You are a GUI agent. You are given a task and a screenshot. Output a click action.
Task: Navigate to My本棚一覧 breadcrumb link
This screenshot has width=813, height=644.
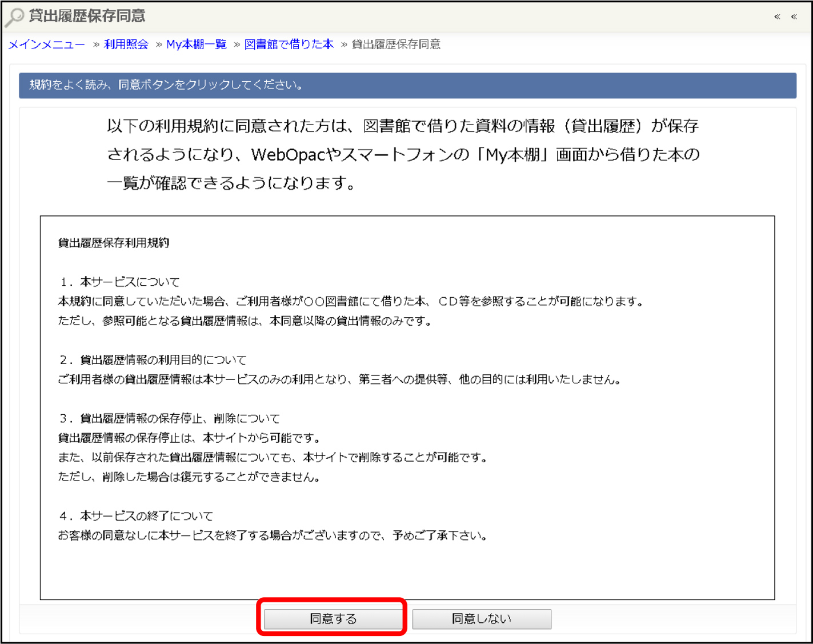tap(196, 45)
